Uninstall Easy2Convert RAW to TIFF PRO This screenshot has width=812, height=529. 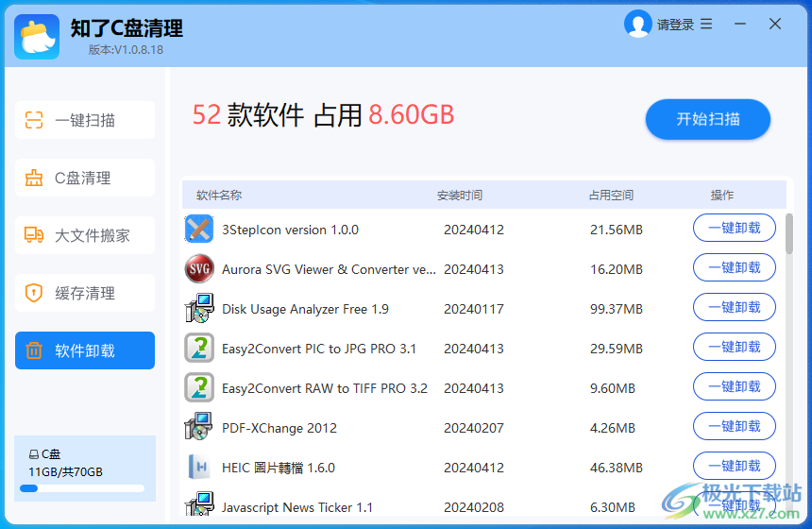coord(735,386)
